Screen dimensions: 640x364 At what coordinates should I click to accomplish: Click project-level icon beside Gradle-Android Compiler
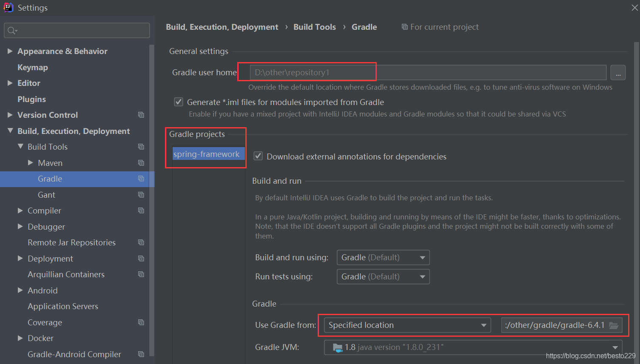pos(141,354)
